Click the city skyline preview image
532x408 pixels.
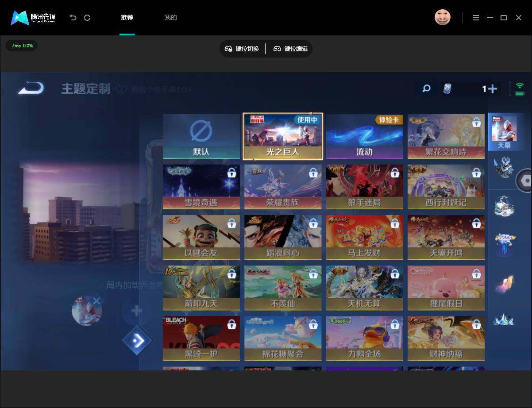(x=80, y=213)
